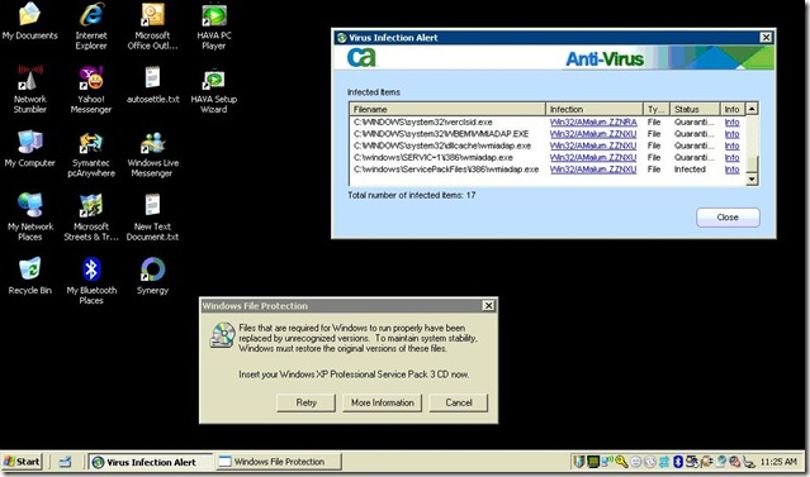Close the Anti-Virus alert with Close button
810x477 pixels.
coord(727,218)
